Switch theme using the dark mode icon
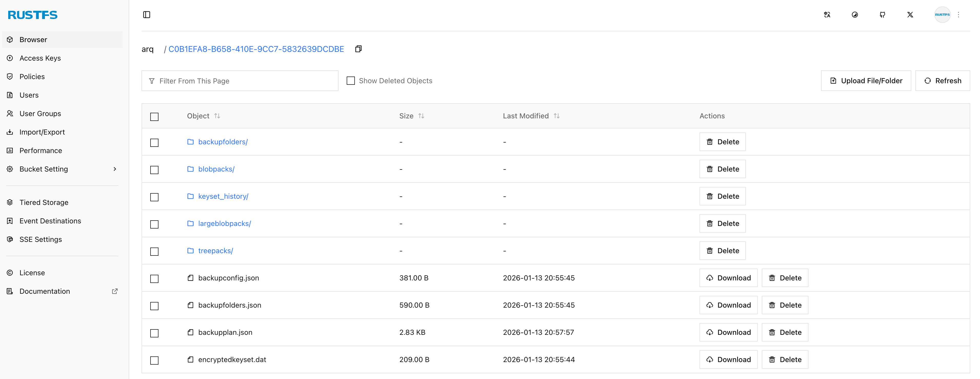This screenshot has width=980, height=379. click(854, 14)
